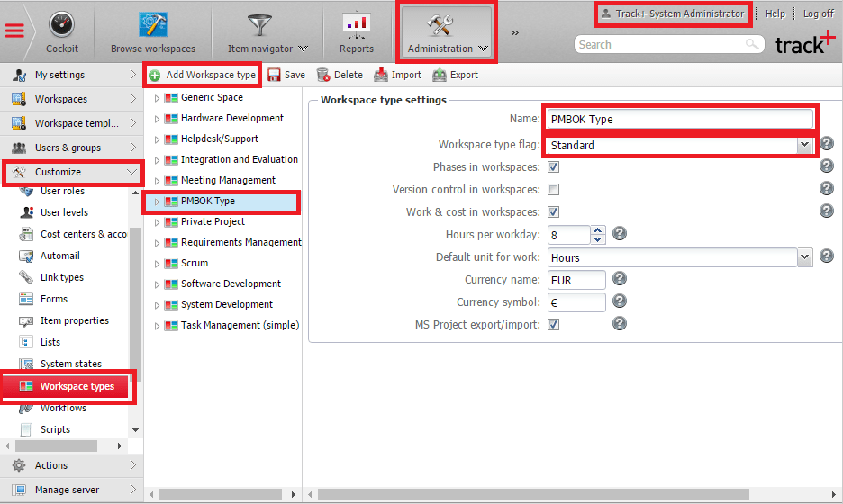843x504 pixels.
Task: Click the Import toolbar icon
Action: (x=381, y=75)
